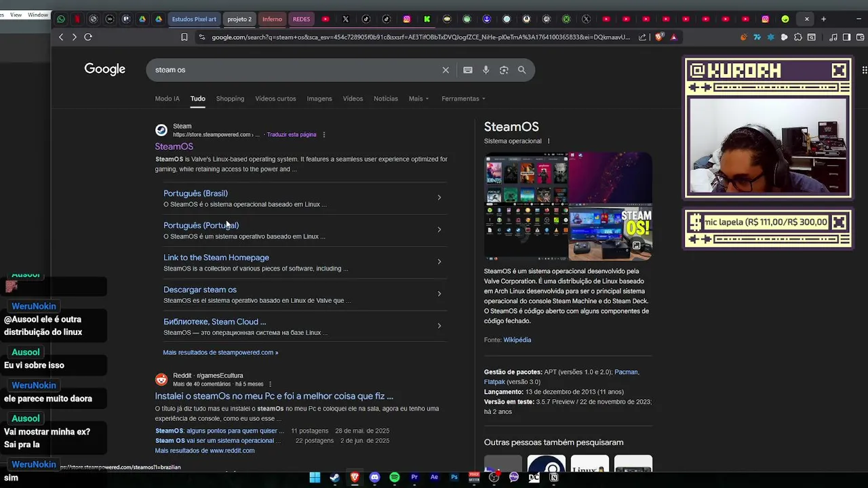The width and height of the screenshot is (868, 488).
Task: Switch to the Inferno tab group
Action: point(272,19)
